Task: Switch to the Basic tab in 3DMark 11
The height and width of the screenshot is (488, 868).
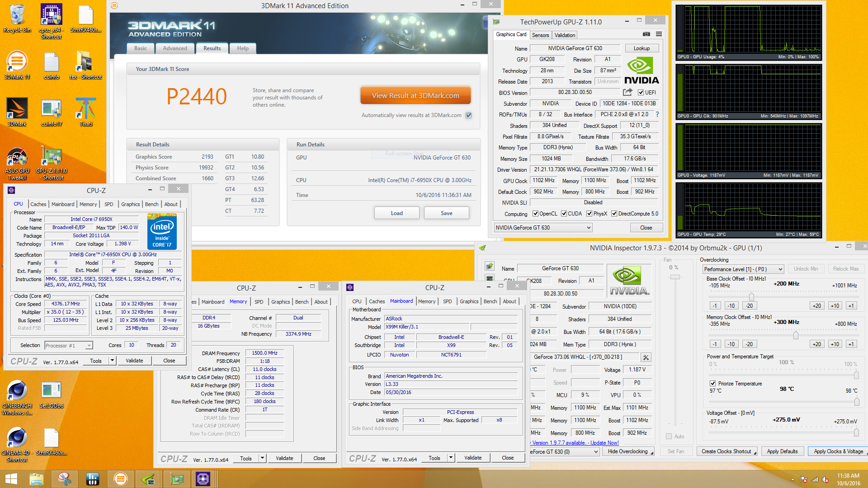Action: [x=140, y=48]
